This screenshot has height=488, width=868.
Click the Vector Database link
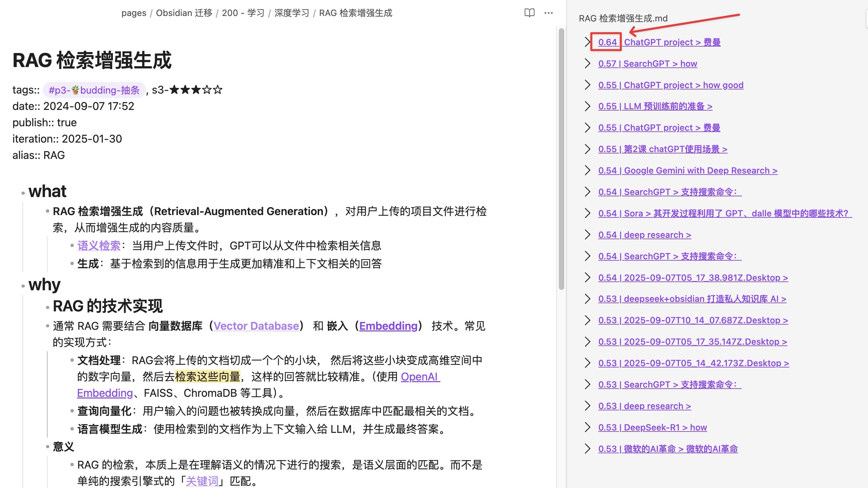(x=256, y=326)
